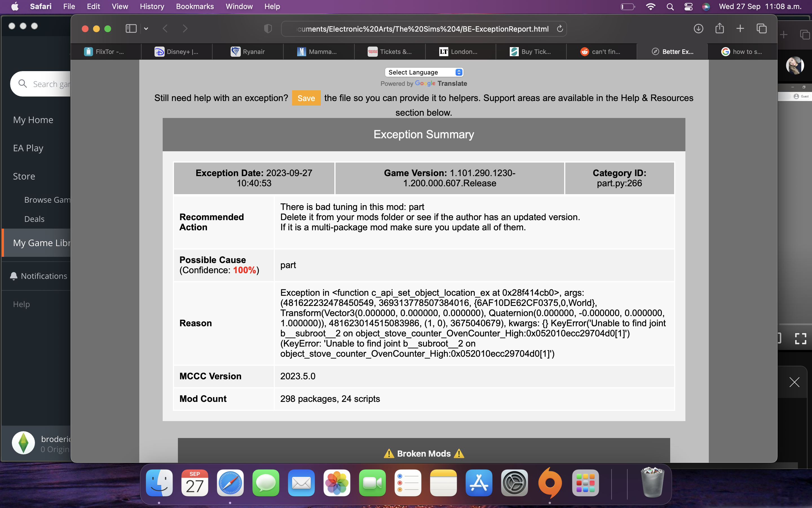Open Notifications in EA app
Image resolution: width=812 pixels, height=508 pixels.
click(x=39, y=276)
